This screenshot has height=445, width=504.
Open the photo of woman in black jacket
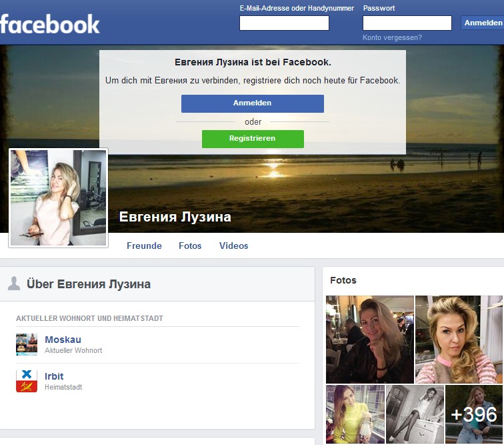[x=370, y=340]
